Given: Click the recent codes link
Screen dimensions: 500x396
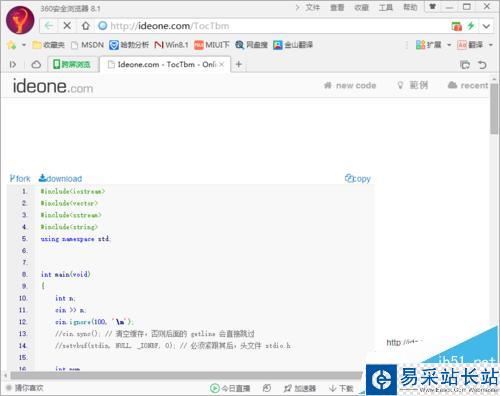Looking at the screenshot, I should coord(468,85).
